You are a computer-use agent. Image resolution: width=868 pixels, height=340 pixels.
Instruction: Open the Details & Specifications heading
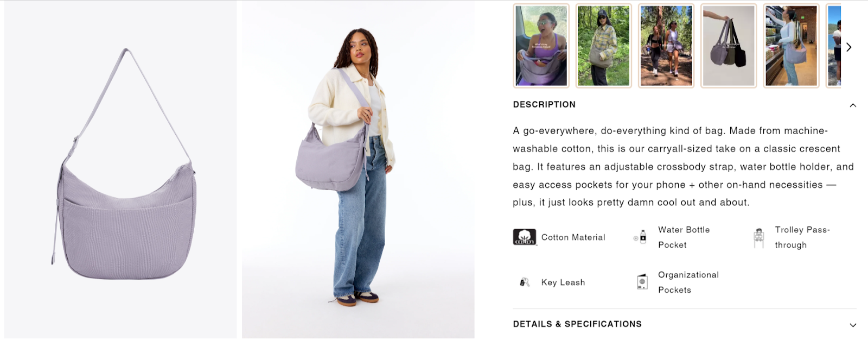click(x=577, y=324)
